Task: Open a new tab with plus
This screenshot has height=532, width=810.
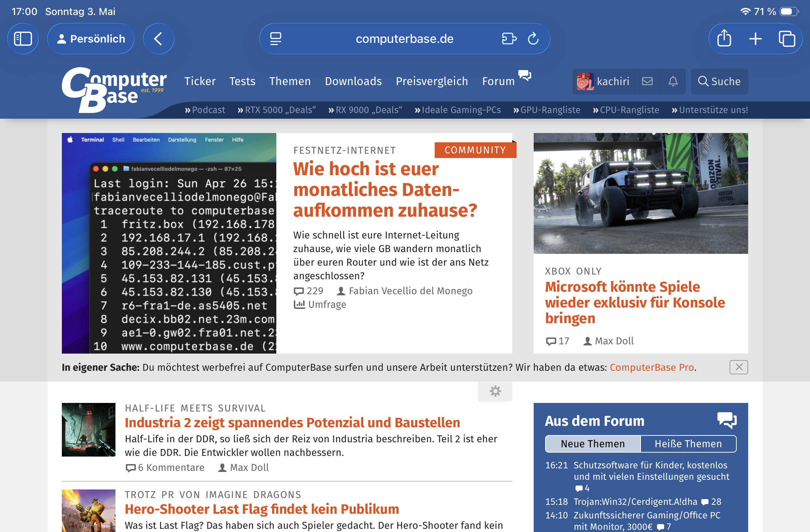Action: tap(756, 39)
